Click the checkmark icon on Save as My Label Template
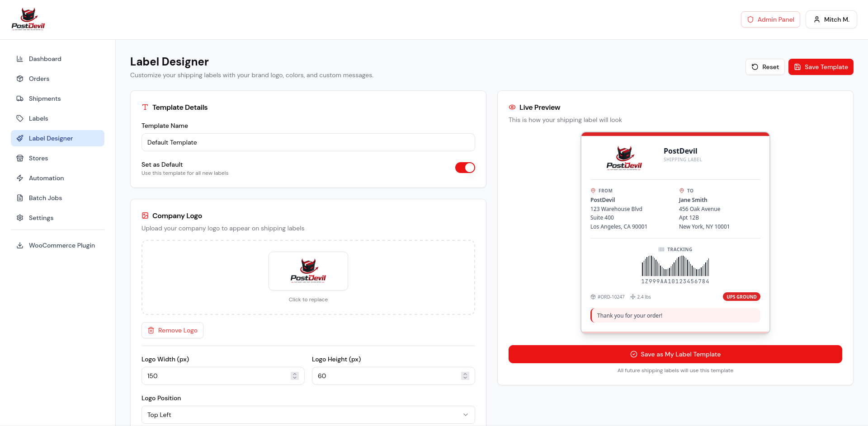The image size is (868, 426). pyautogui.click(x=634, y=354)
